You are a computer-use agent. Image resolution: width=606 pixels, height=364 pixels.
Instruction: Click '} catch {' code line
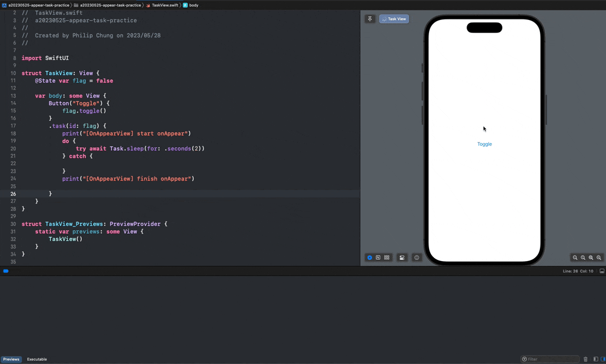pyautogui.click(x=78, y=156)
